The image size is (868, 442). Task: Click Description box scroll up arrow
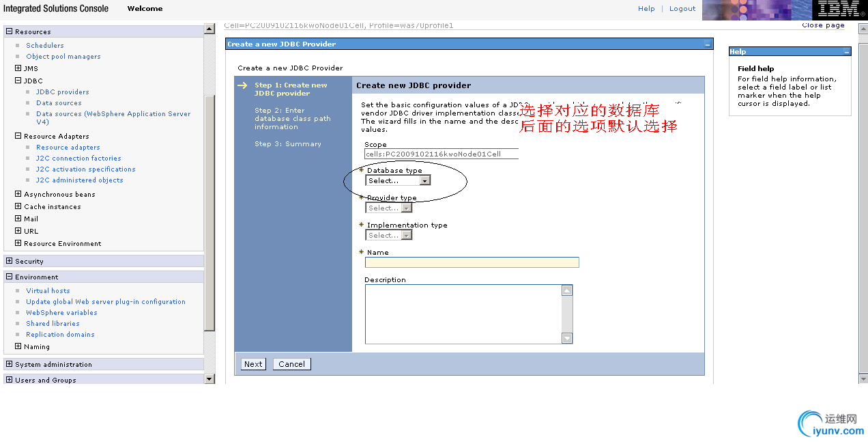click(567, 290)
